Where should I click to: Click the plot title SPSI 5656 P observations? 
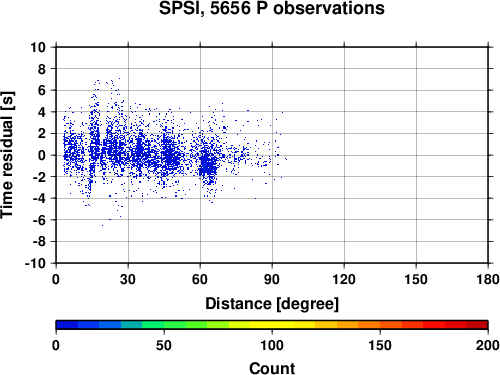point(272,8)
